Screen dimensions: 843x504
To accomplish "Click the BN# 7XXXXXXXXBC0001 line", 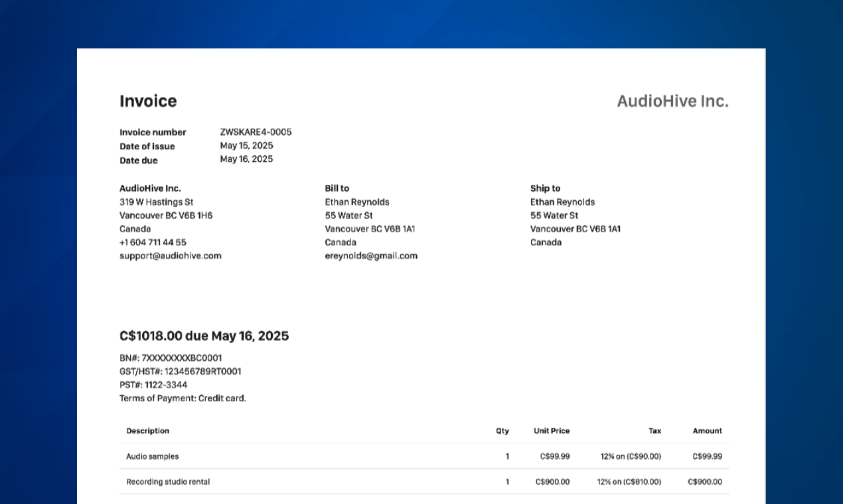I will click(x=171, y=358).
